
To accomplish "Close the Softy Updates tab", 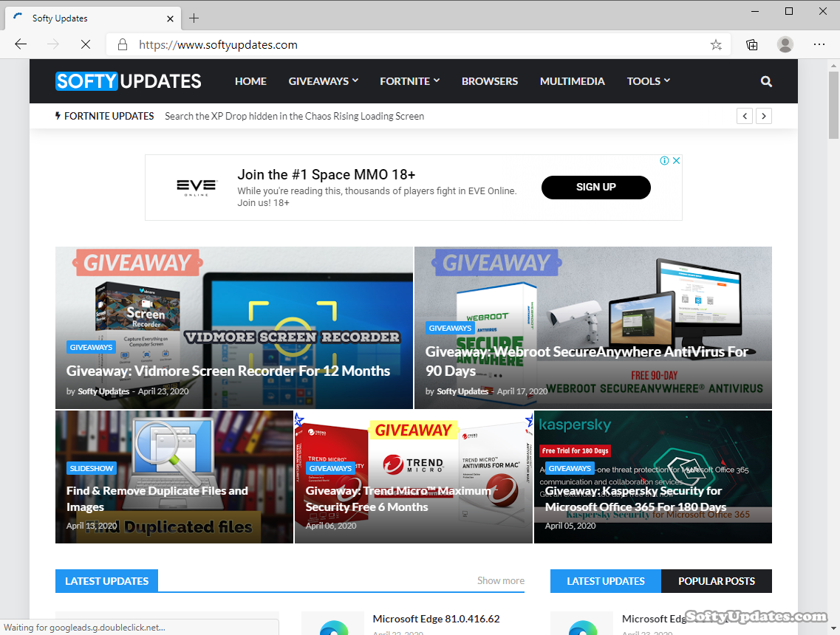I will [171, 18].
